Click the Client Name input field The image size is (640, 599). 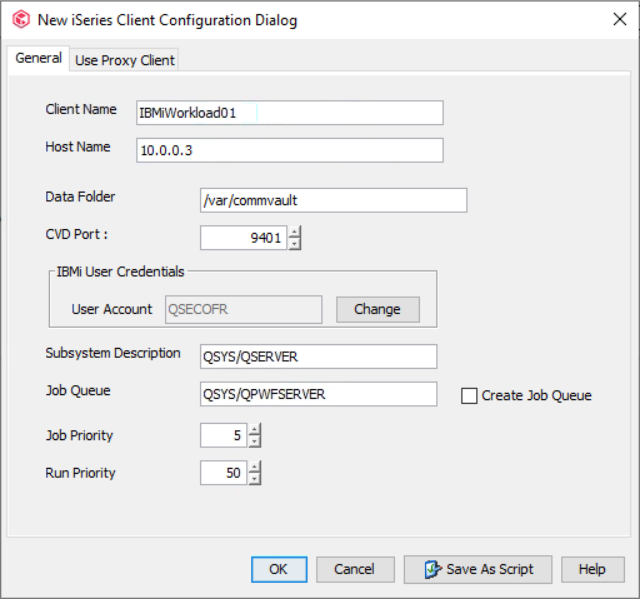(290, 113)
